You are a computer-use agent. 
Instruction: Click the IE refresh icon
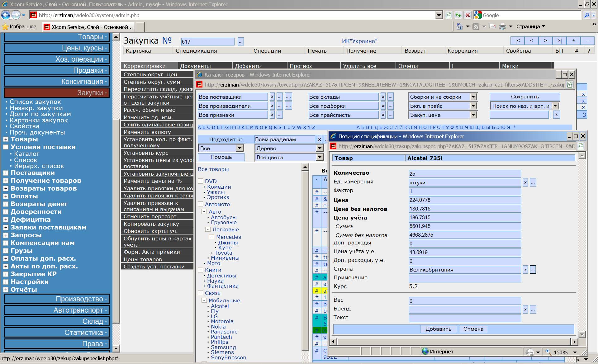click(458, 15)
